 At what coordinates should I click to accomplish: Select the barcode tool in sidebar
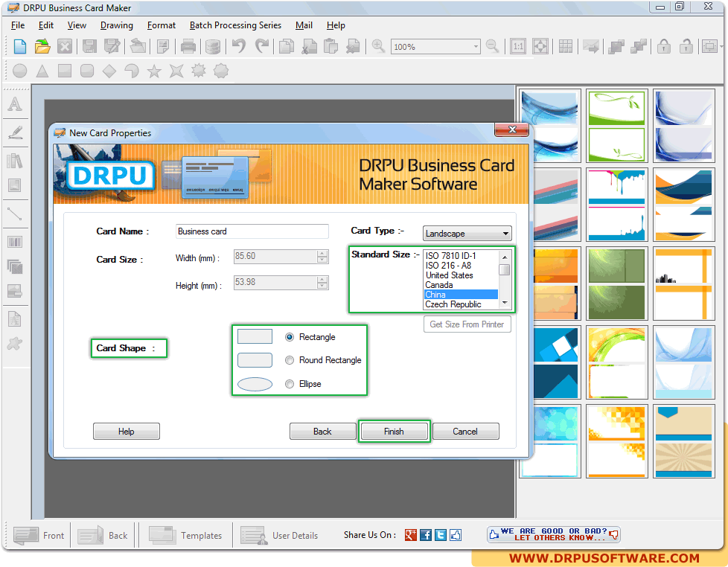15,242
